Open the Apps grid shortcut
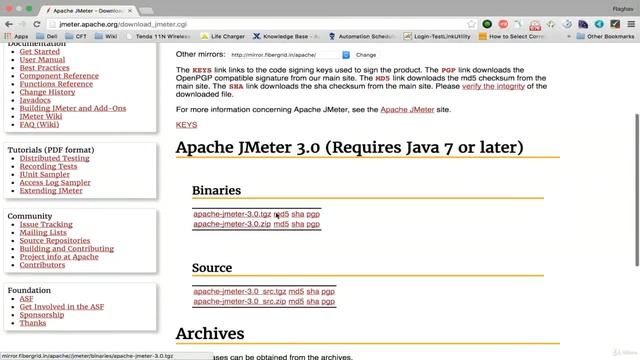Image resolution: width=640 pixels, height=360 pixels. [16, 36]
